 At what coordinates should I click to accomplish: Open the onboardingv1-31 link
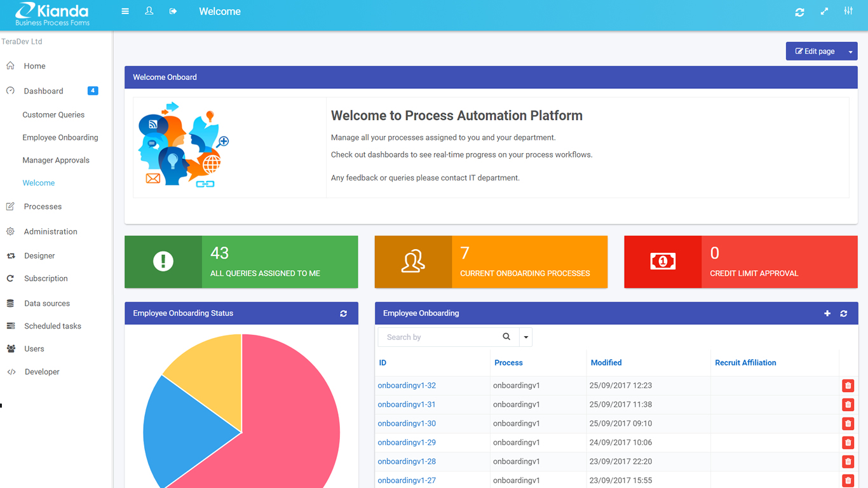pyautogui.click(x=407, y=405)
